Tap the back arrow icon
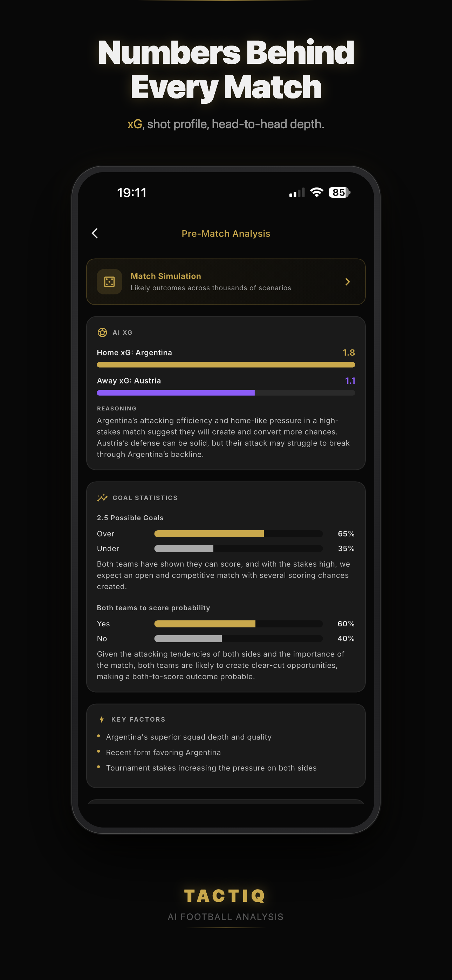452x980 pixels. coord(95,233)
